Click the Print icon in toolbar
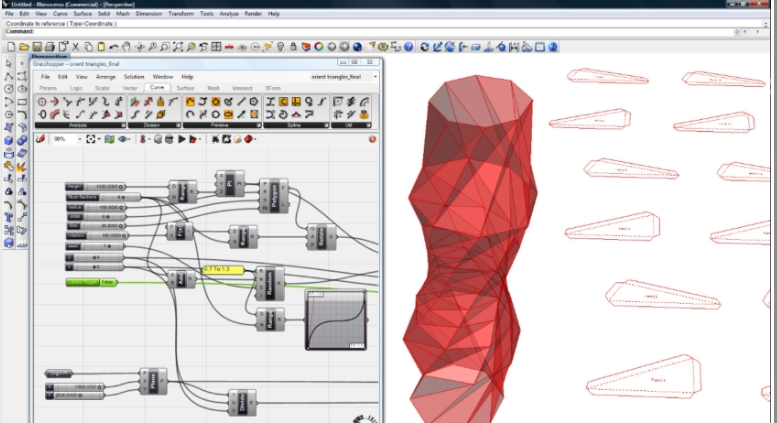This screenshot has width=777, height=423. (49, 47)
